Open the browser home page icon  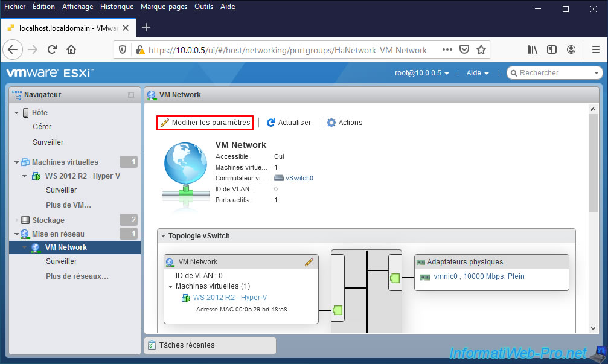point(71,49)
